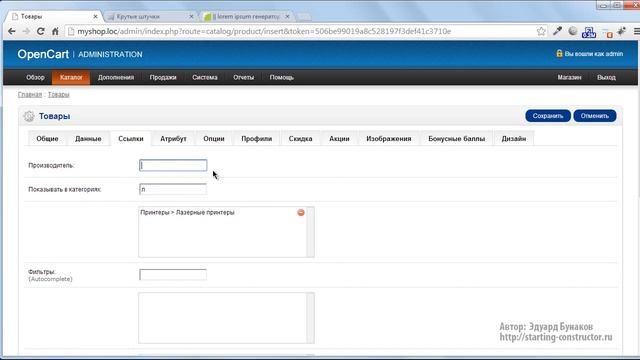
Task: Follow the Товары breadcrumb link
Action: coord(59,95)
